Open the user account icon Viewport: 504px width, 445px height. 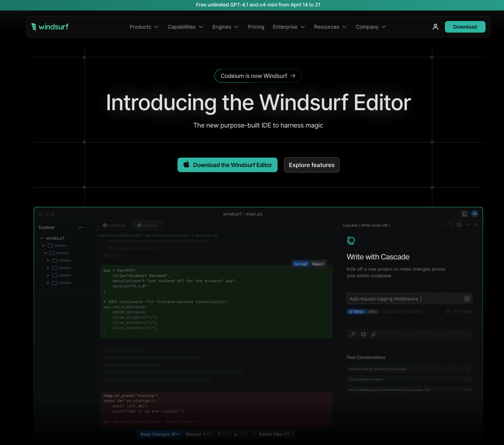point(436,27)
